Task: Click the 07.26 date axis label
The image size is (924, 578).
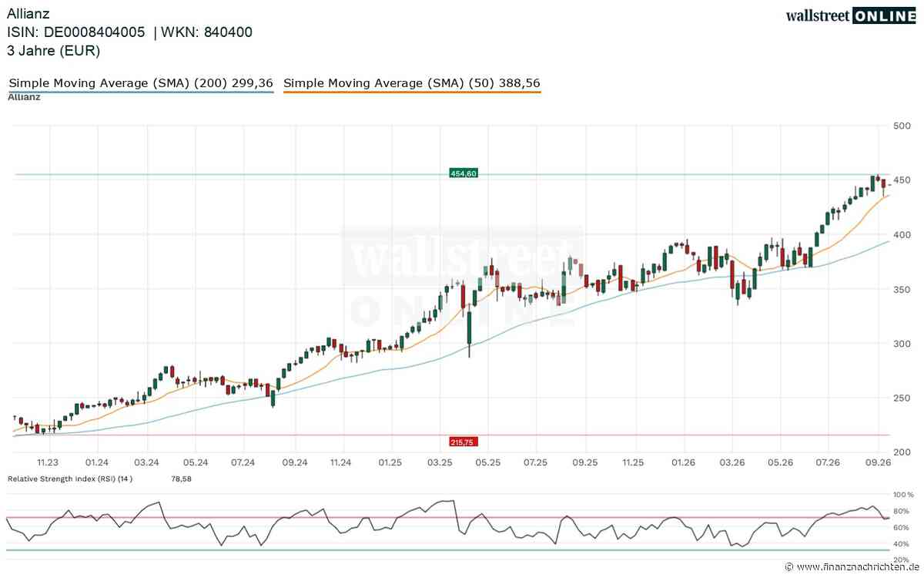Action: [x=828, y=462]
